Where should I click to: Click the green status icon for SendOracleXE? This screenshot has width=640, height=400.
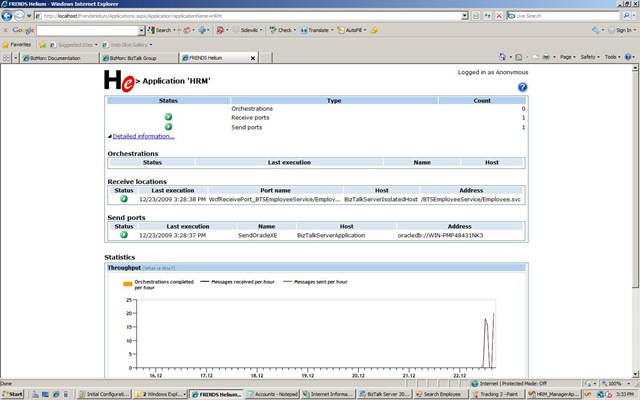(x=124, y=235)
